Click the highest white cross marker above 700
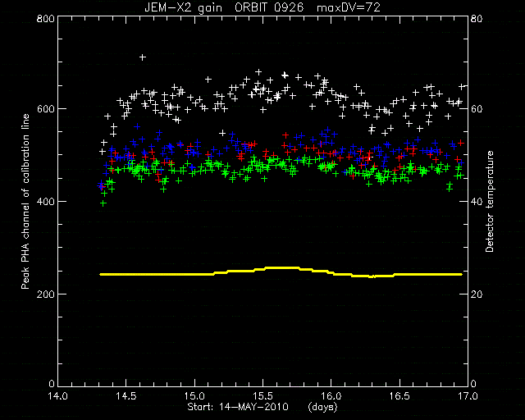The height and width of the screenshot is (420, 525). [143, 57]
